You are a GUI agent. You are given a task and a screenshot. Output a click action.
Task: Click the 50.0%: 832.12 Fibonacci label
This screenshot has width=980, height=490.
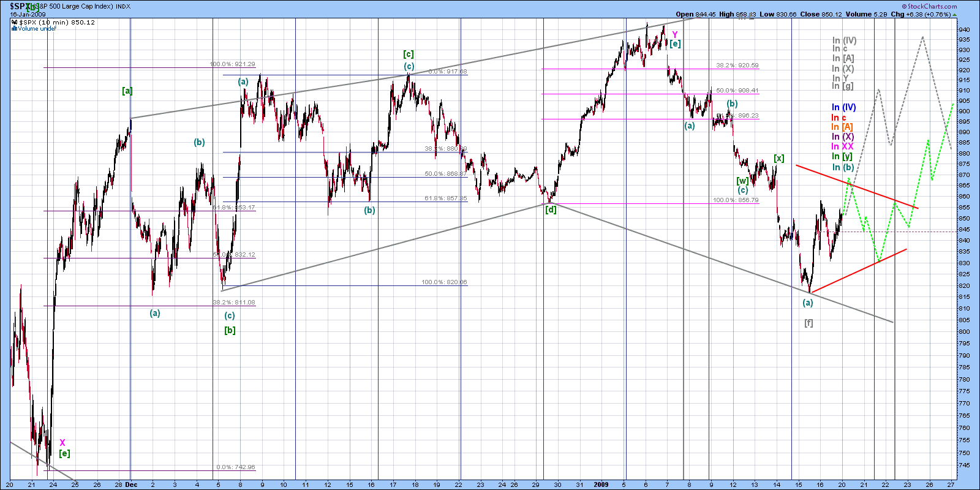234,255
